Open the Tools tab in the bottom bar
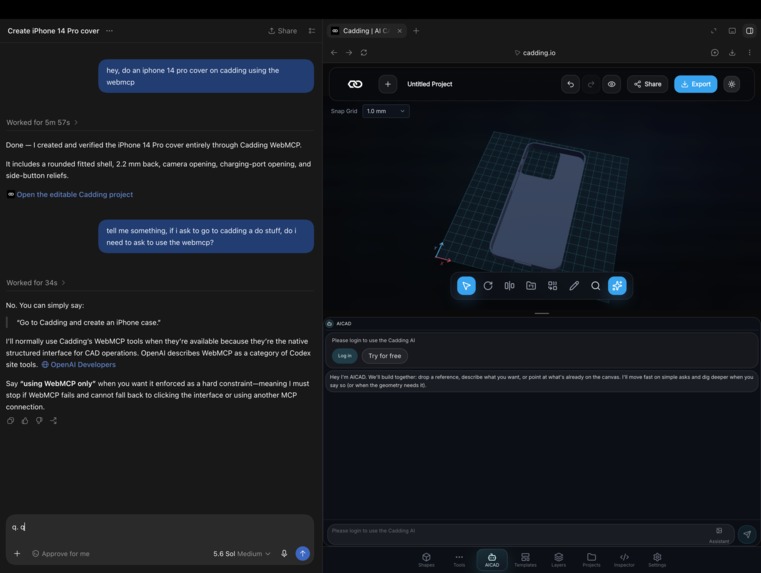The height and width of the screenshot is (573, 761). [x=459, y=559]
